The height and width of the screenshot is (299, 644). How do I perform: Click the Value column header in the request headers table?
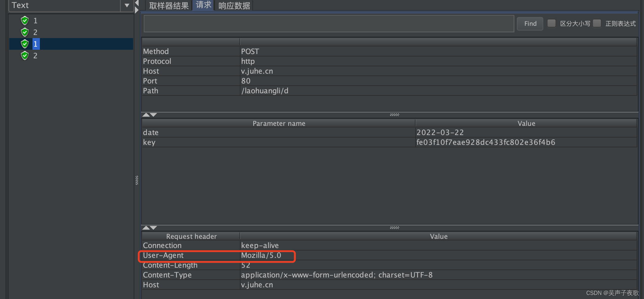coord(439,236)
